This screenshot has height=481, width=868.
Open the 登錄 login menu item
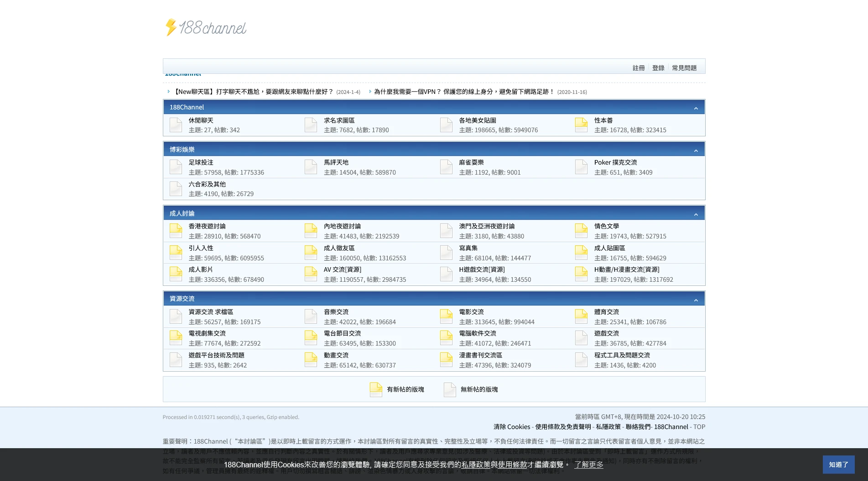click(x=658, y=68)
